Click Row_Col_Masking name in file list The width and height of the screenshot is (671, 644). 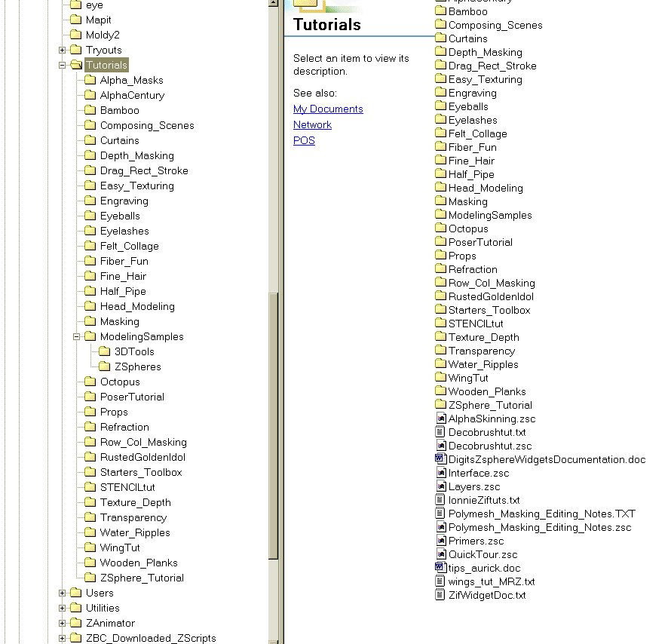pyautogui.click(x=492, y=284)
